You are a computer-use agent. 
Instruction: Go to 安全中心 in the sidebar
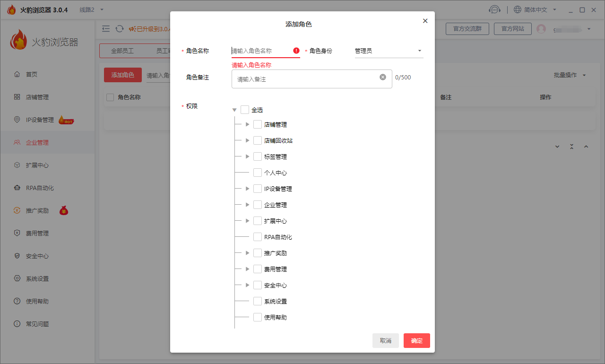point(37,256)
